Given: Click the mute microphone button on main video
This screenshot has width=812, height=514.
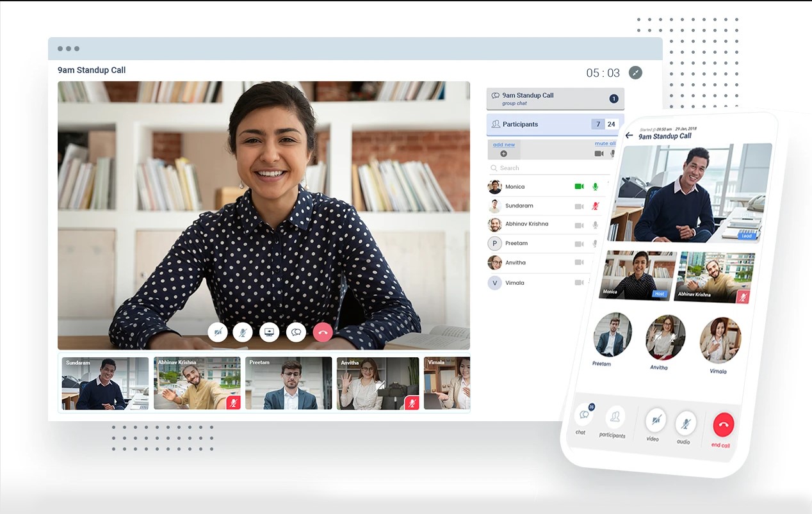Looking at the screenshot, I should pos(243,332).
